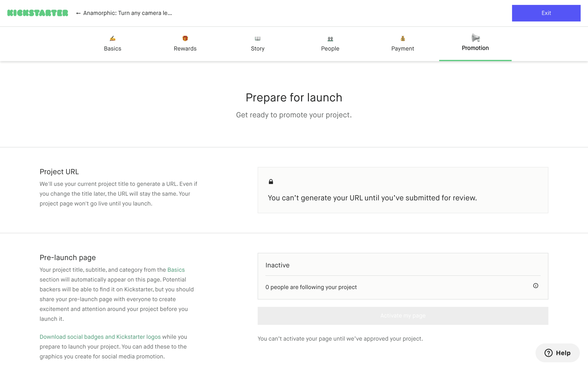Click the Basics pencil icon
The height and width of the screenshot is (368, 588).
(112, 38)
